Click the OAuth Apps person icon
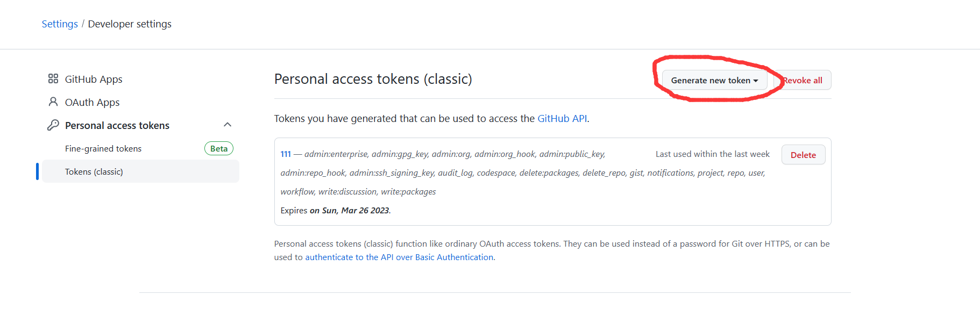The height and width of the screenshot is (309, 980). [x=53, y=102]
